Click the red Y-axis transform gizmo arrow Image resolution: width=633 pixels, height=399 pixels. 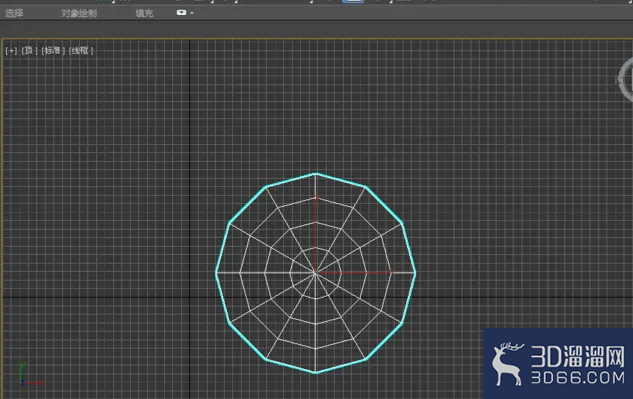click(316, 234)
